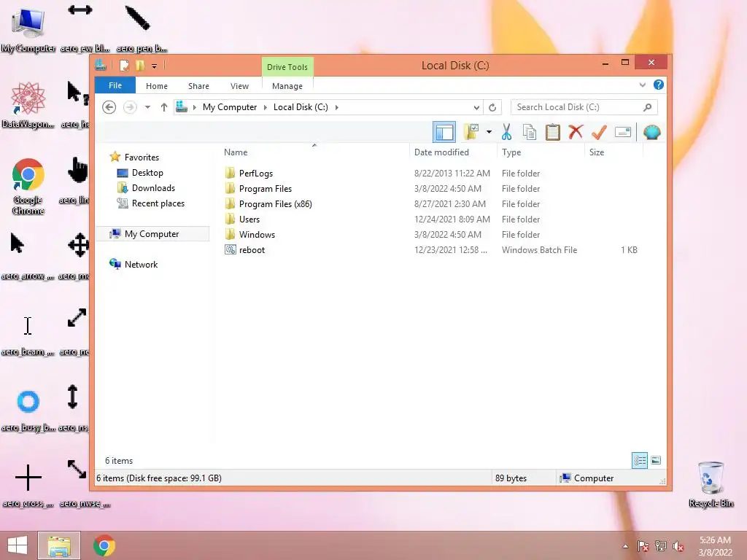The height and width of the screenshot is (560, 747).
Task: Switch to the View ribbon tab
Action: [x=239, y=86]
